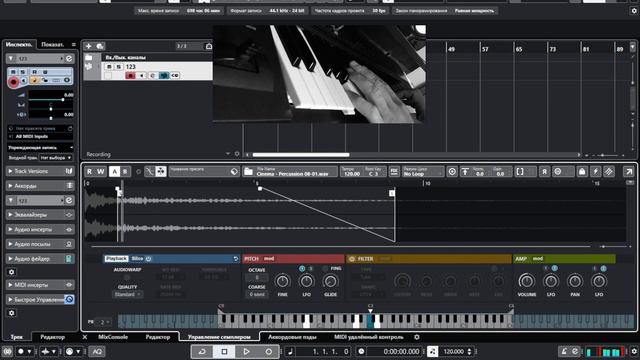Toggle monitor speaker on track 123 in the track list

142,76
